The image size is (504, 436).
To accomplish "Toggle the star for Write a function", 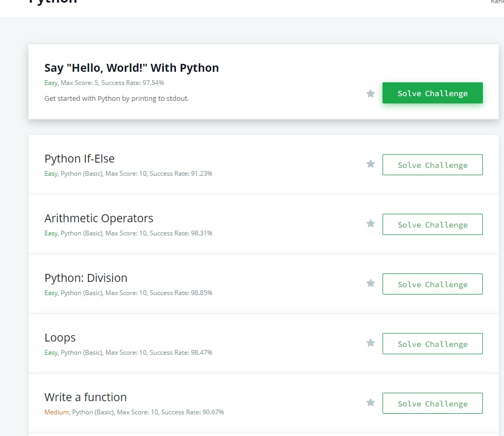I will point(371,403).
